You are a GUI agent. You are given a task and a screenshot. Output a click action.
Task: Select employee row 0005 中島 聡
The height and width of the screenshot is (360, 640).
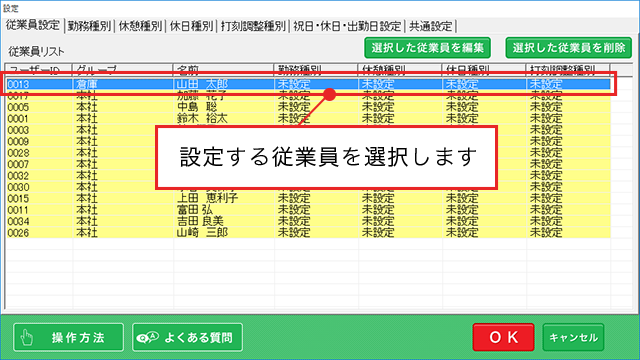click(309, 107)
